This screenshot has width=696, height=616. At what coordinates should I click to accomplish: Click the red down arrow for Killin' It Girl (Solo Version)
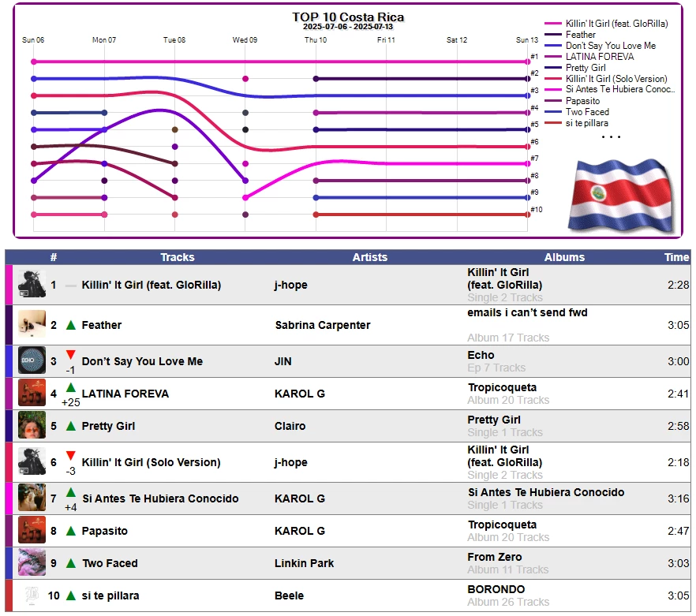(x=70, y=455)
